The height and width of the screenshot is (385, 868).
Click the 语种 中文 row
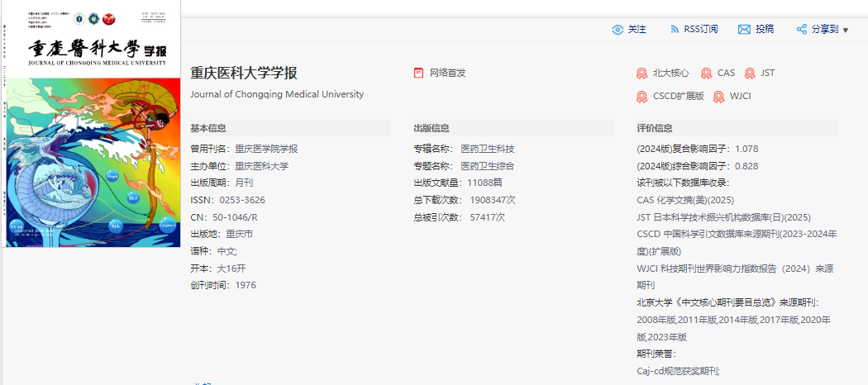pyautogui.click(x=213, y=251)
